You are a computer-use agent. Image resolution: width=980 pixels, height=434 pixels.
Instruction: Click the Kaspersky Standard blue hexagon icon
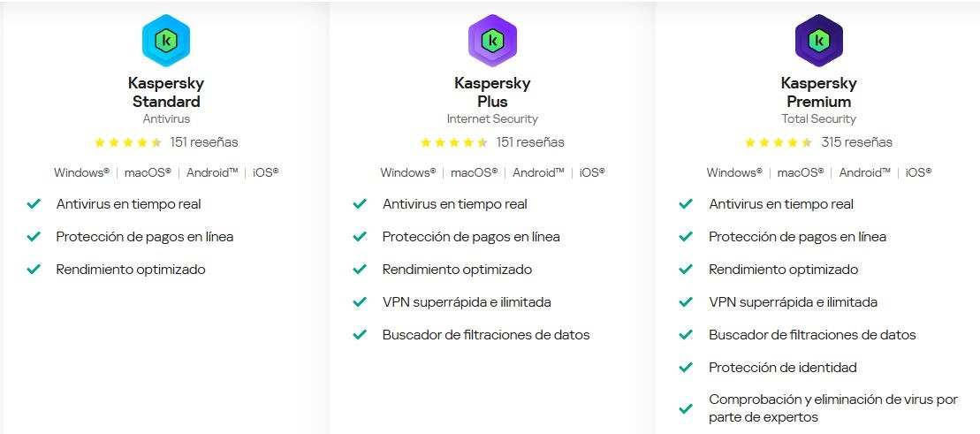coord(165,41)
